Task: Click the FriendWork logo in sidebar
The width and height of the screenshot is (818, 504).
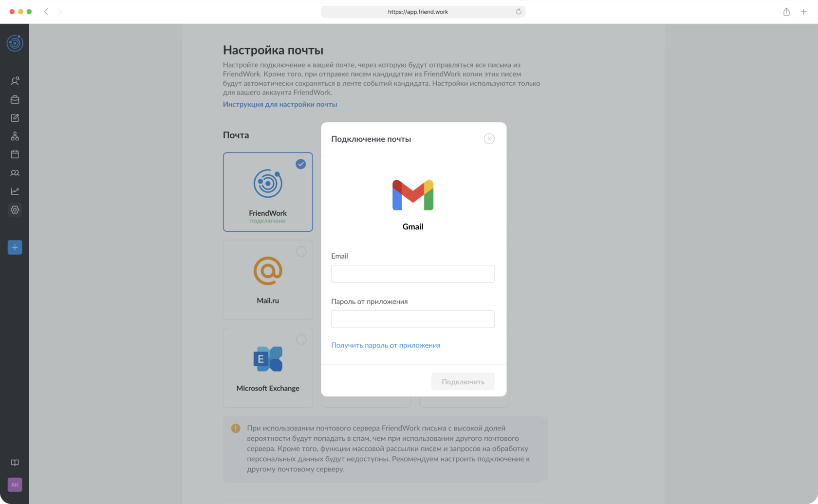Action: pyautogui.click(x=15, y=43)
